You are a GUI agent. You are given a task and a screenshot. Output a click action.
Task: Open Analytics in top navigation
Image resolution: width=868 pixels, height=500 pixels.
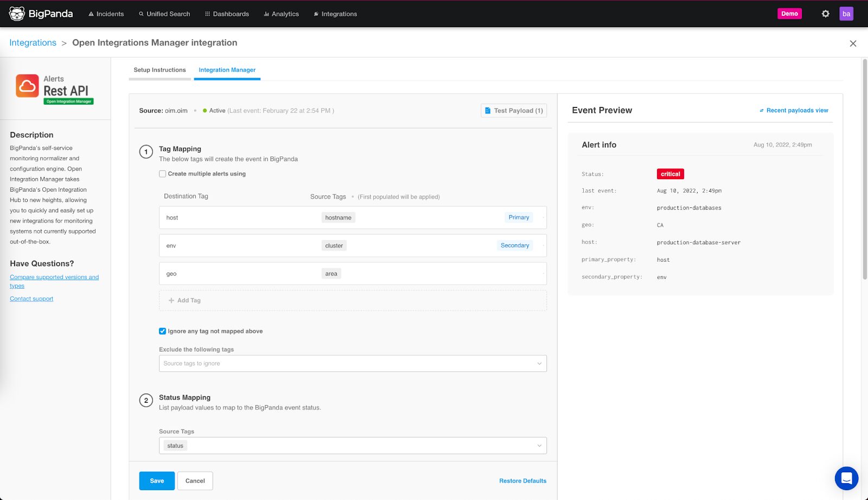tap(281, 14)
